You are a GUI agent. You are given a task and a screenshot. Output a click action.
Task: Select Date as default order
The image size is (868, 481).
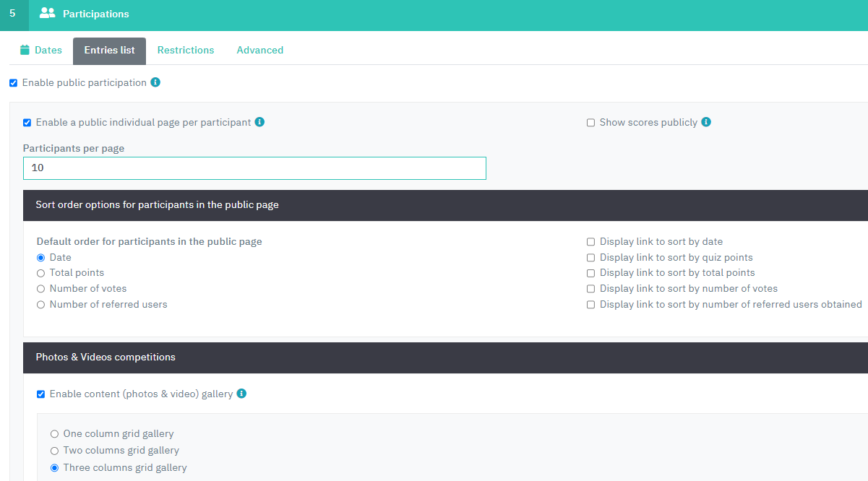pyautogui.click(x=41, y=258)
